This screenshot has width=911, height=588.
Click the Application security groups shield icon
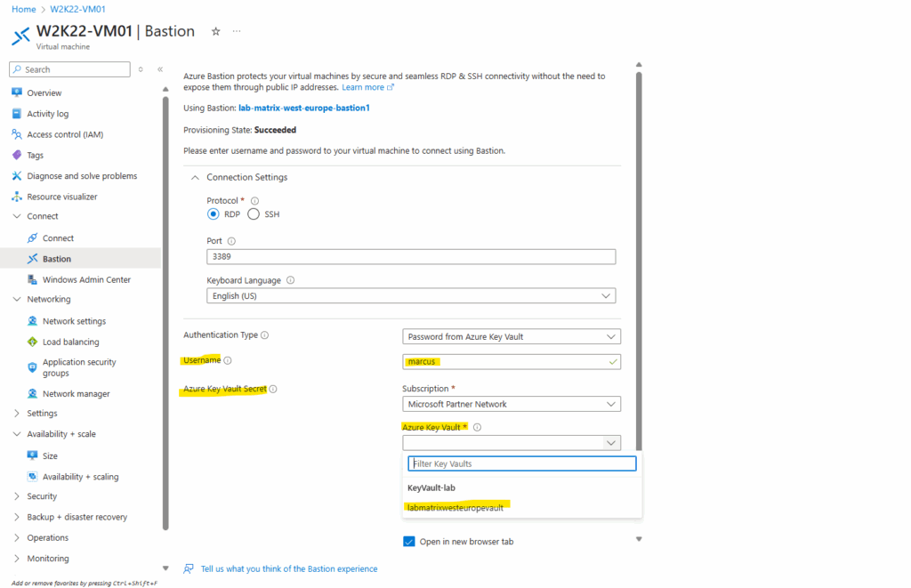tap(33, 367)
